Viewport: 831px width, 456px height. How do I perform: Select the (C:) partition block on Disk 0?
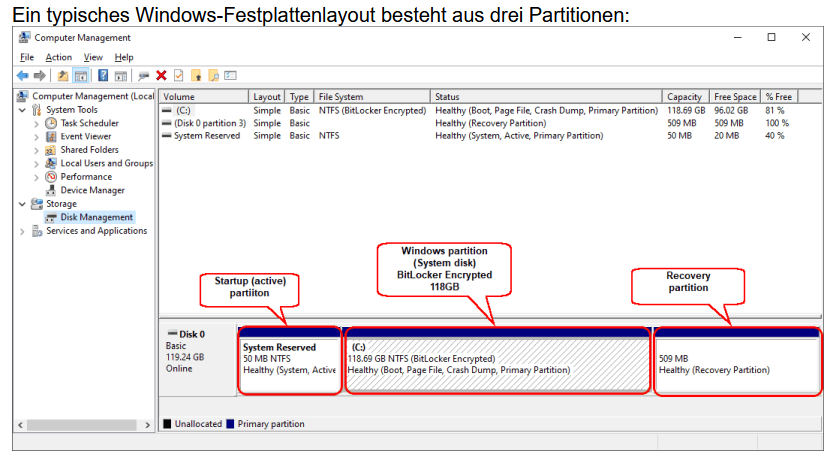point(497,361)
